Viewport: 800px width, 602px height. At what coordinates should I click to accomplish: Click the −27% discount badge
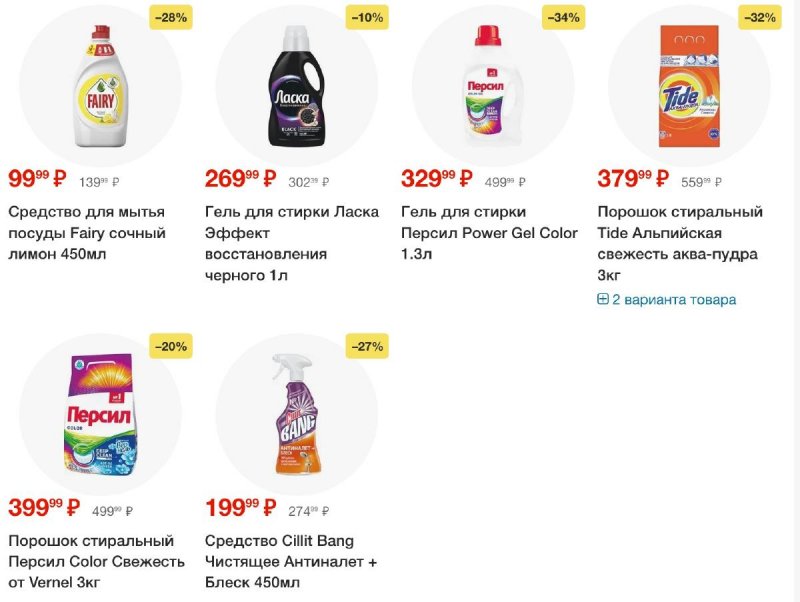click(367, 346)
